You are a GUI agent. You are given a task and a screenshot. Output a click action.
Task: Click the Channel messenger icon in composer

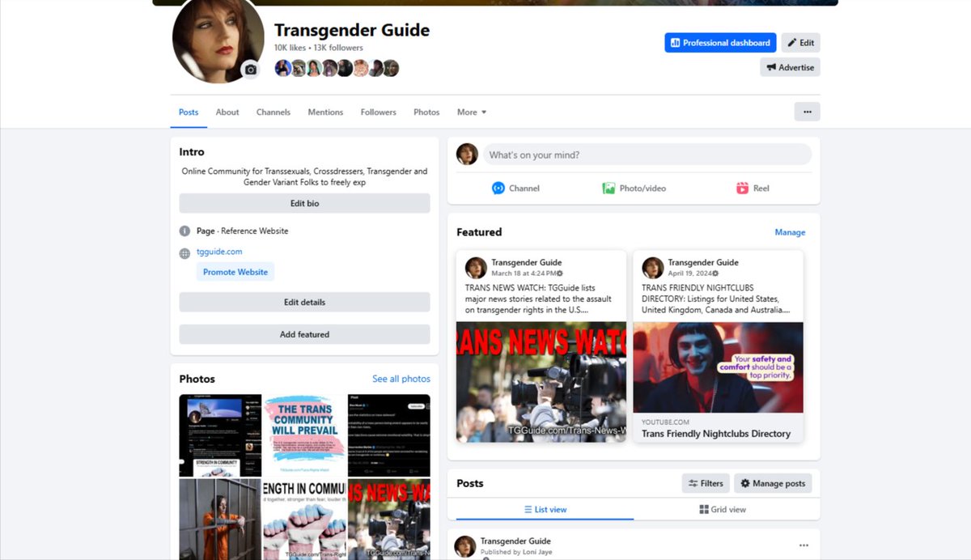(498, 189)
